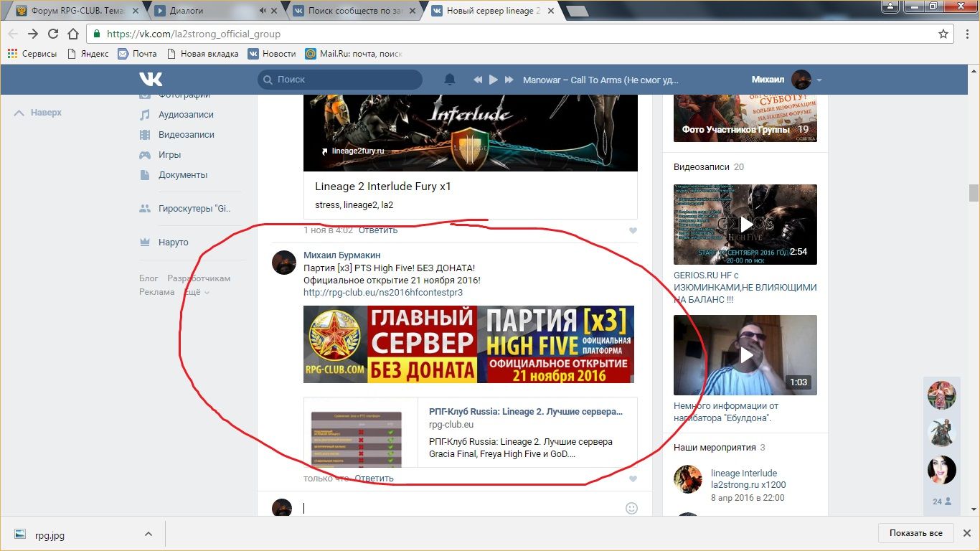Go back with browser back arrow
This screenshot has height=551, width=980.
point(13,34)
